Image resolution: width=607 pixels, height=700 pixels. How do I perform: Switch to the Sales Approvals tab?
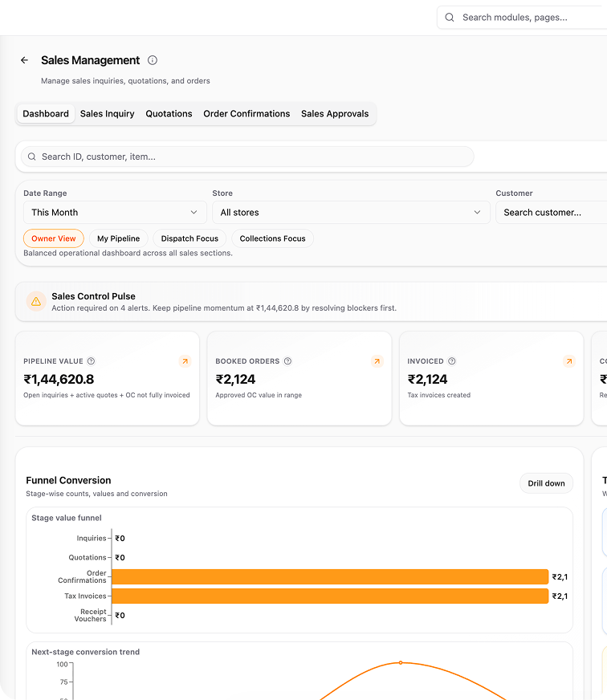335,114
